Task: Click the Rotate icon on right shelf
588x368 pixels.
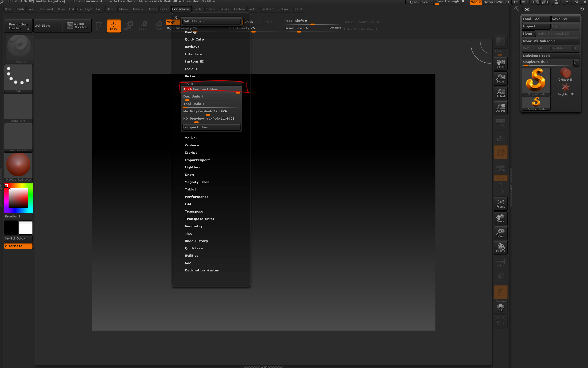Action: click(x=500, y=248)
